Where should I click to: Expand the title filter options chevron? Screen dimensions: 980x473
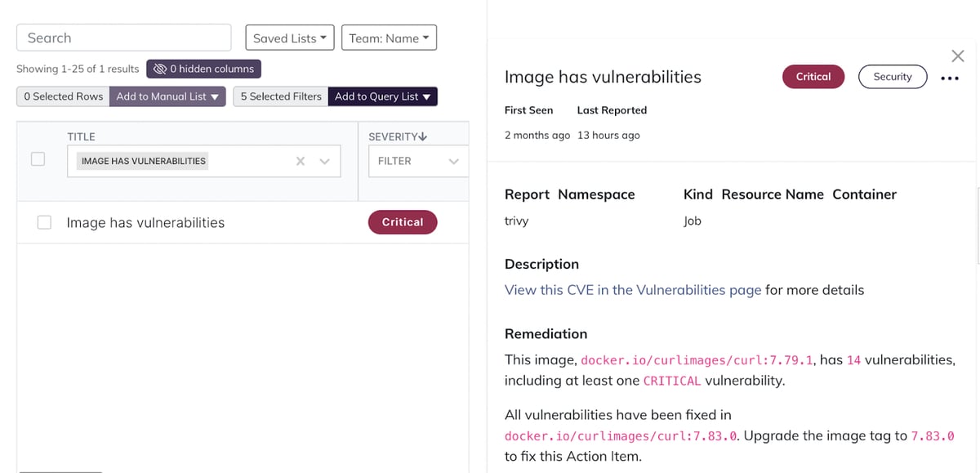coord(326,161)
